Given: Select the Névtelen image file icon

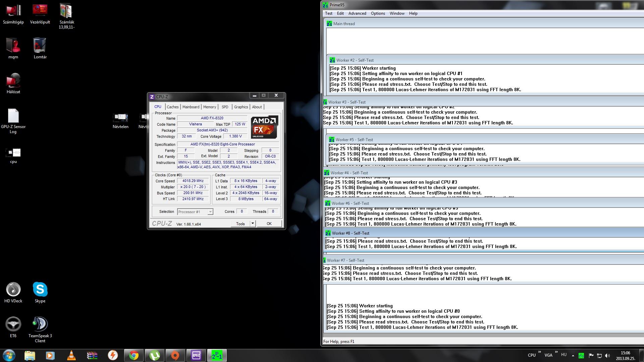Looking at the screenshot, I should pyautogui.click(x=120, y=121).
